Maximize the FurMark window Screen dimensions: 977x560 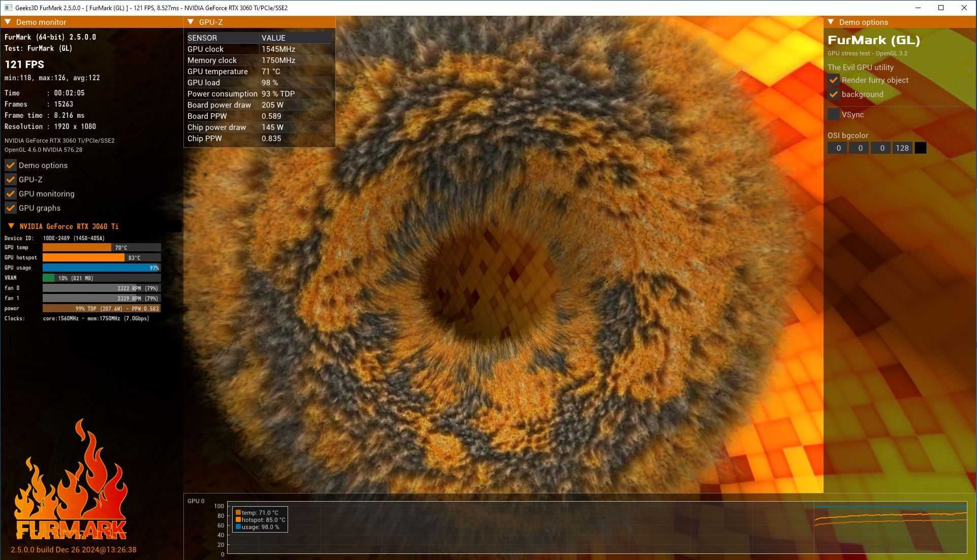pos(941,8)
